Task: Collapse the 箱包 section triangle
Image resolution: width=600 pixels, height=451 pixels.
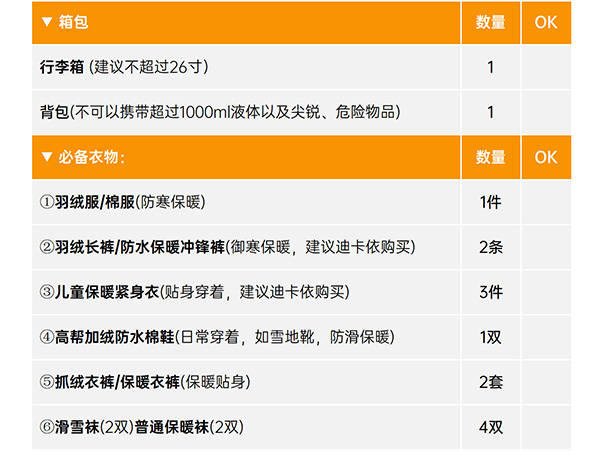Action: [x=47, y=23]
